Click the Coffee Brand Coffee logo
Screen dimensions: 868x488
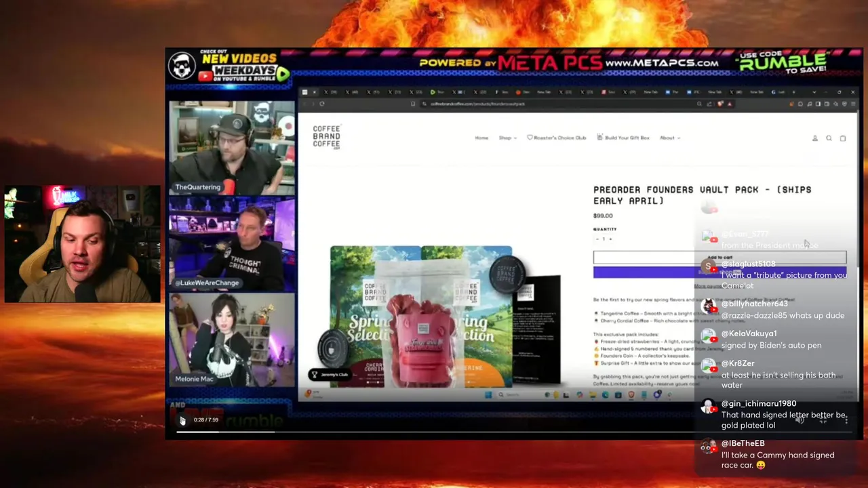327,137
